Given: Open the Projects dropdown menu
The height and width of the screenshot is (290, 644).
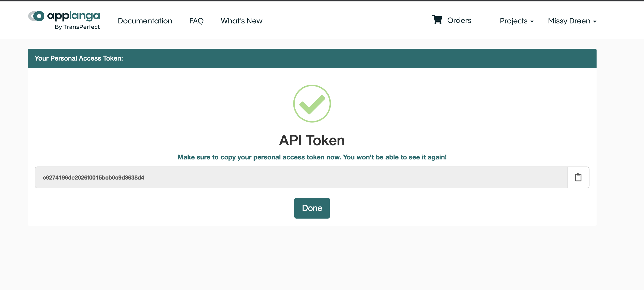Looking at the screenshot, I should coord(517,21).
